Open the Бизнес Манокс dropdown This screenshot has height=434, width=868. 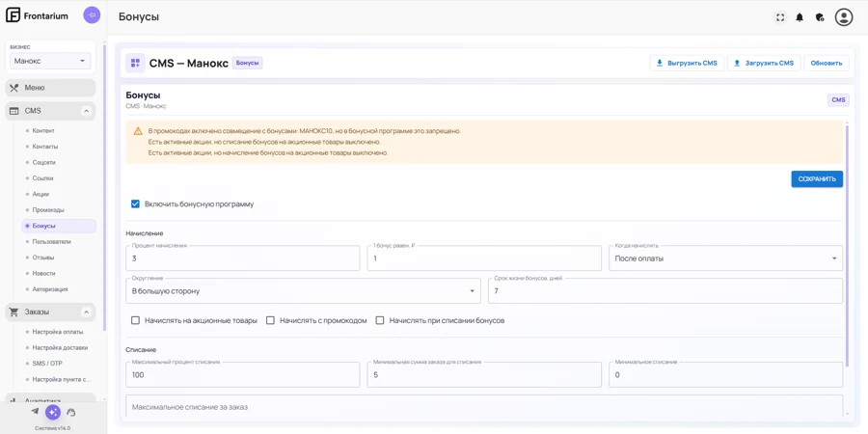click(50, 61)
